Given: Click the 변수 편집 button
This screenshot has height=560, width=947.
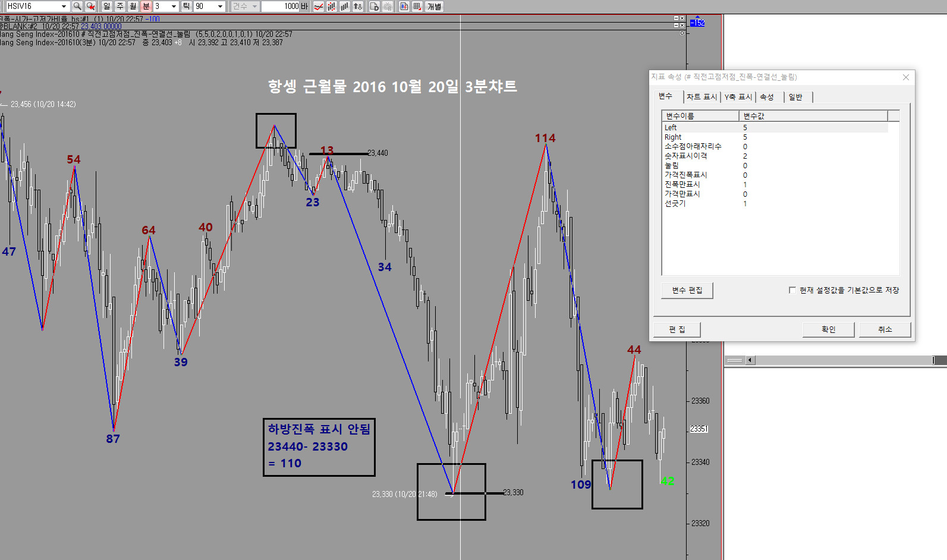Looking at the screenshot, I should click(x=687, y=290).
